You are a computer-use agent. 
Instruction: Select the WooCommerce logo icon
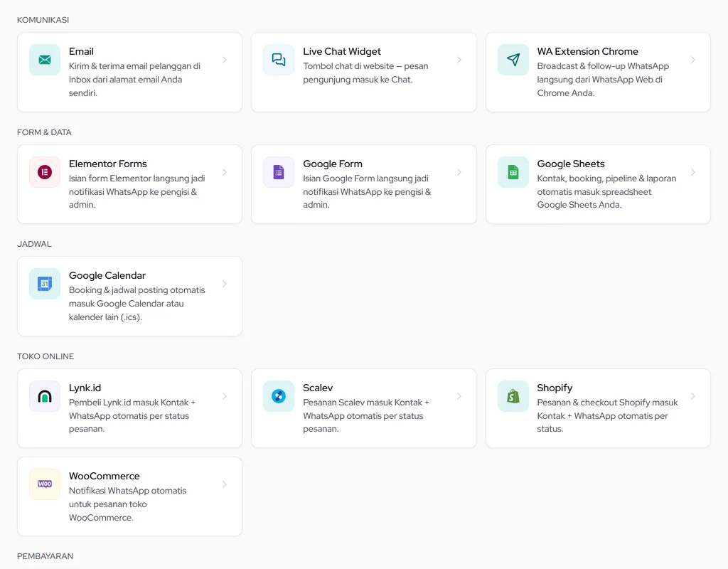(45, 484)
